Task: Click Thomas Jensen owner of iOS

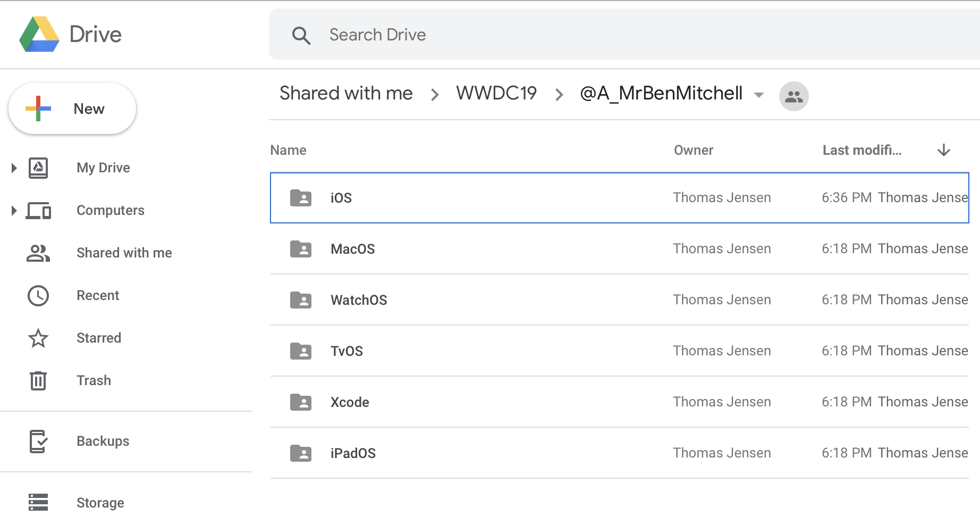Action: (722, 197)
